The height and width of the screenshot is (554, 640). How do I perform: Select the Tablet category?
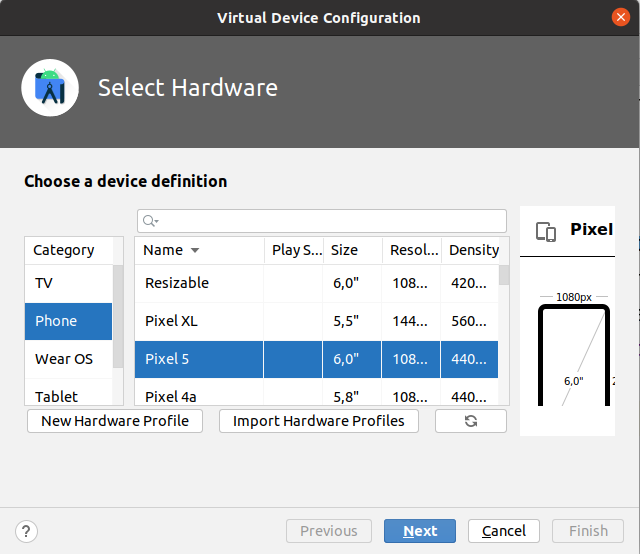tap(68, 393)
